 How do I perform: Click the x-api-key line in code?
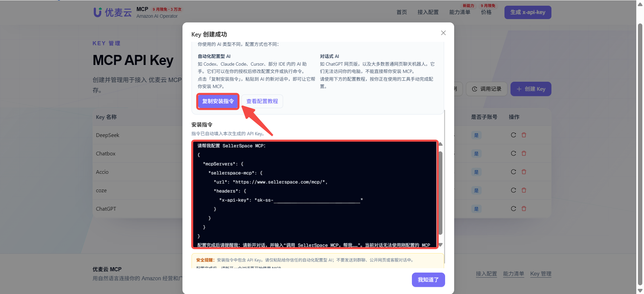[x=291, y=200]
